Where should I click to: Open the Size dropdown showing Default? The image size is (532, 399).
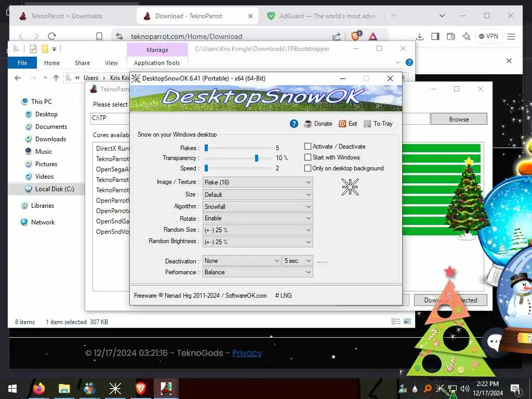click(258, 195)
